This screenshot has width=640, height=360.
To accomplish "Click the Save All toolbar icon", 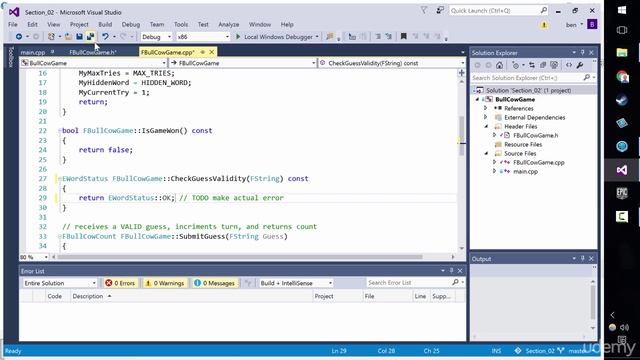I will point(90,37).
